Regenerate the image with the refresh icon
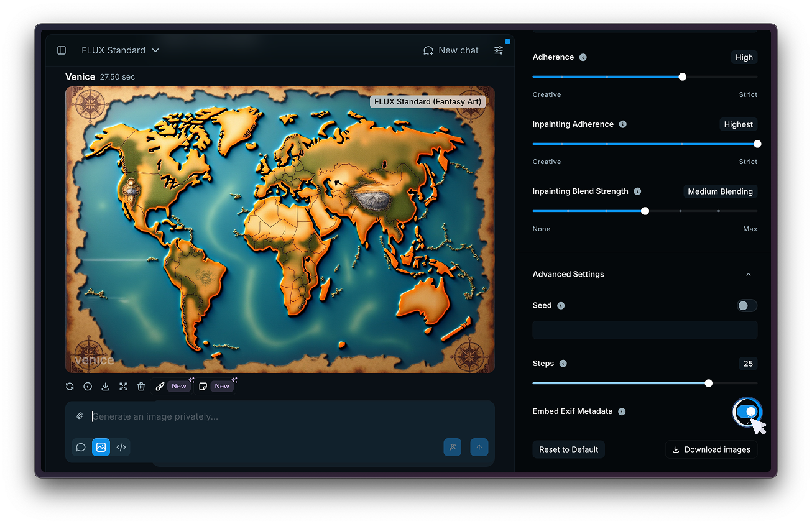The width and height of the screenshot is (812, 524). point(70,387)
